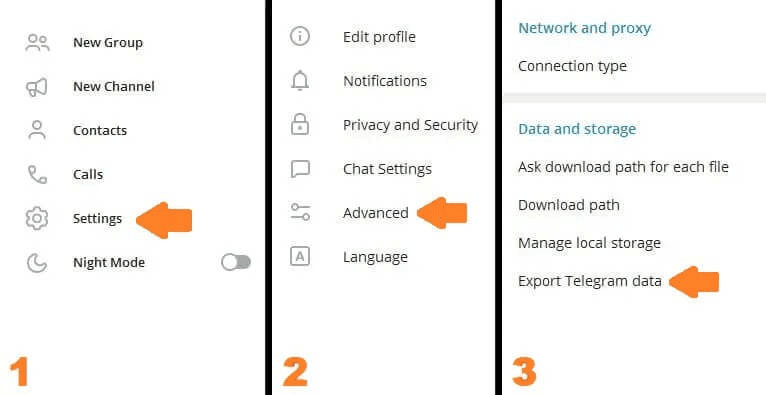Click Ask download path for each file
Image resolution: width=766 pixels, height=395 pixels.
click(623, 167)
